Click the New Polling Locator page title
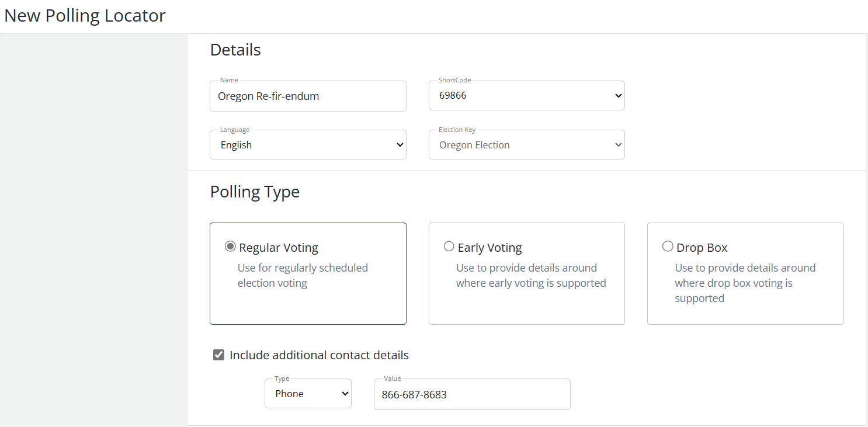The image size is (868, 427). pyautogui.click(x=85, y=15)
